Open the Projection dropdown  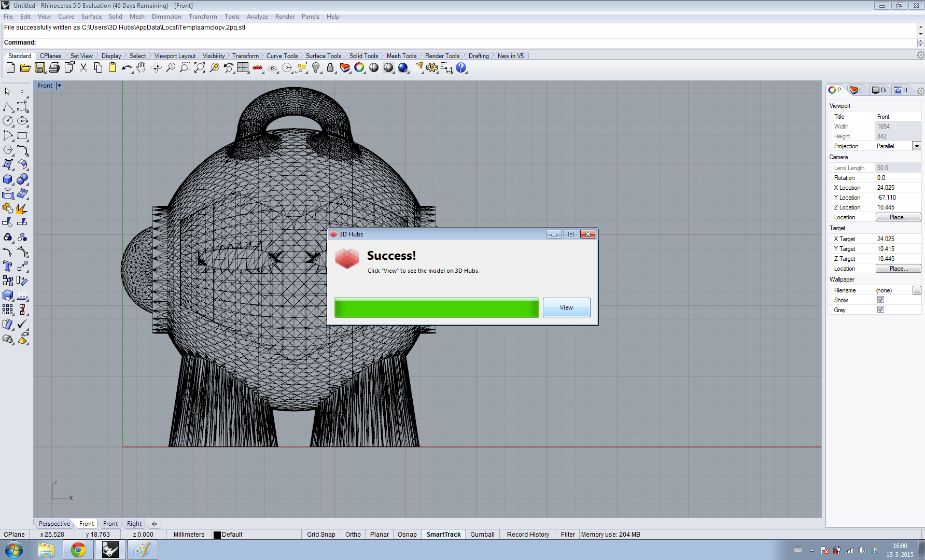pyautogui.click(x=917, y=146)
